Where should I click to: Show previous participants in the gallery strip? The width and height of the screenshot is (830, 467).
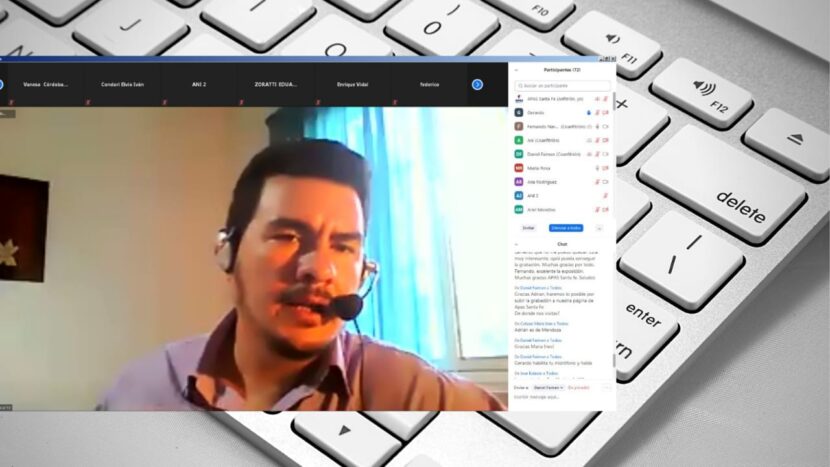(x=1, y=85)
